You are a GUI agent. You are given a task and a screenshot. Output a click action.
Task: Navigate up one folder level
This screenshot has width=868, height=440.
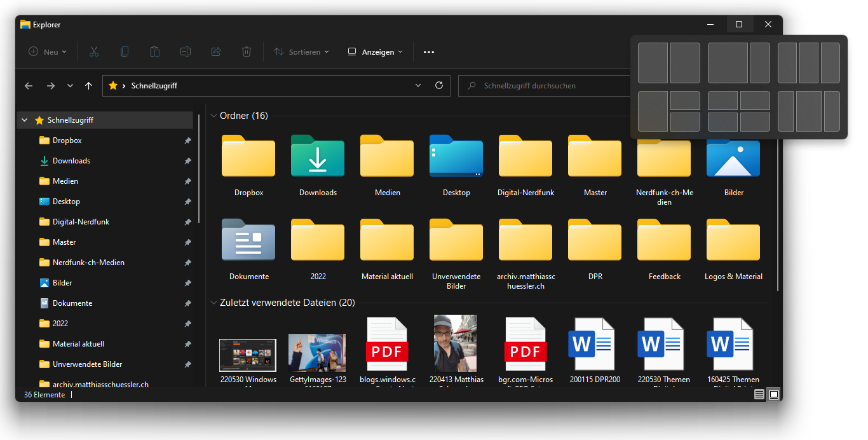[88, 85]
